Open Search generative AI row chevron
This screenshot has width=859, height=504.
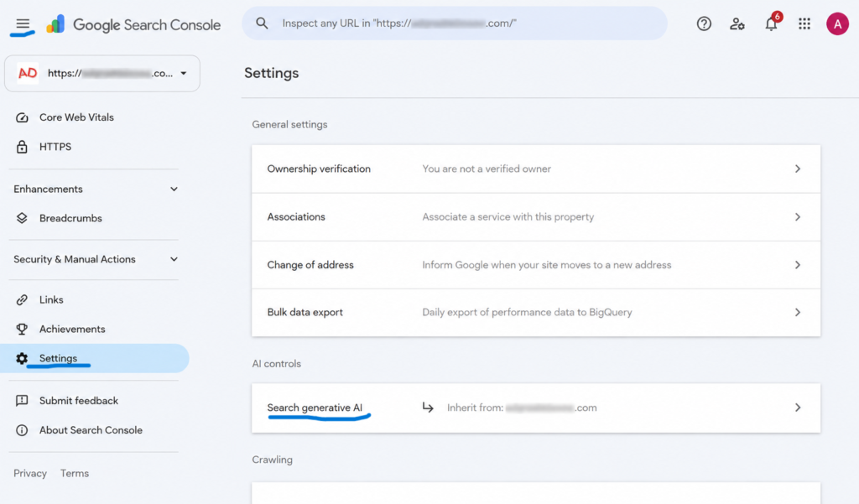click(798, 408)
